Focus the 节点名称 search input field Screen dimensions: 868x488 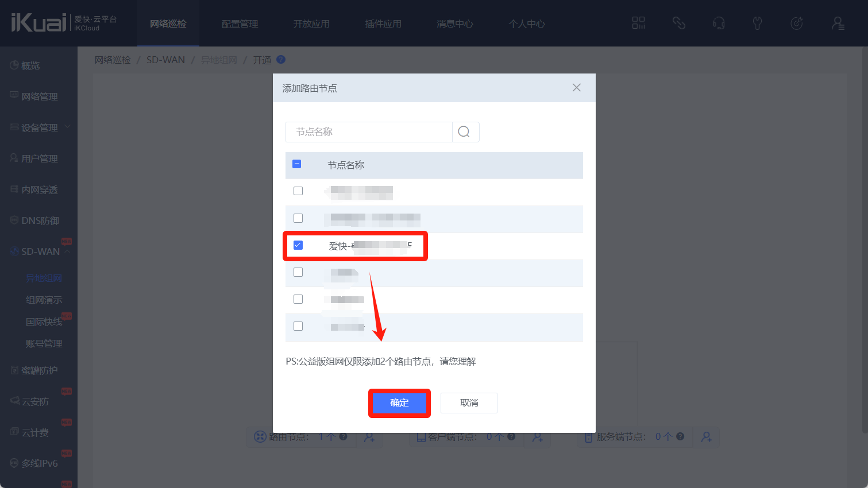(369, 132)
